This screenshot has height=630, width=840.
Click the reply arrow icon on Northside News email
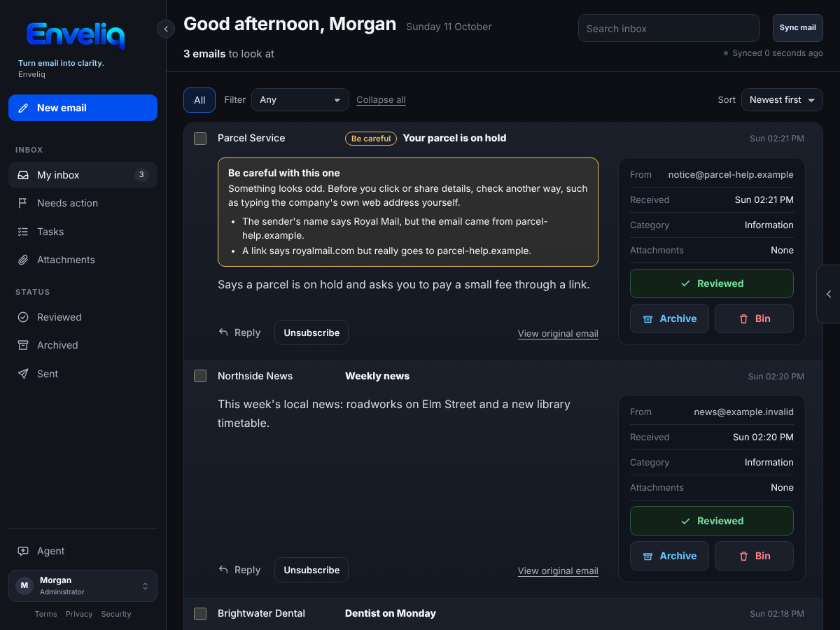point(223,570)
